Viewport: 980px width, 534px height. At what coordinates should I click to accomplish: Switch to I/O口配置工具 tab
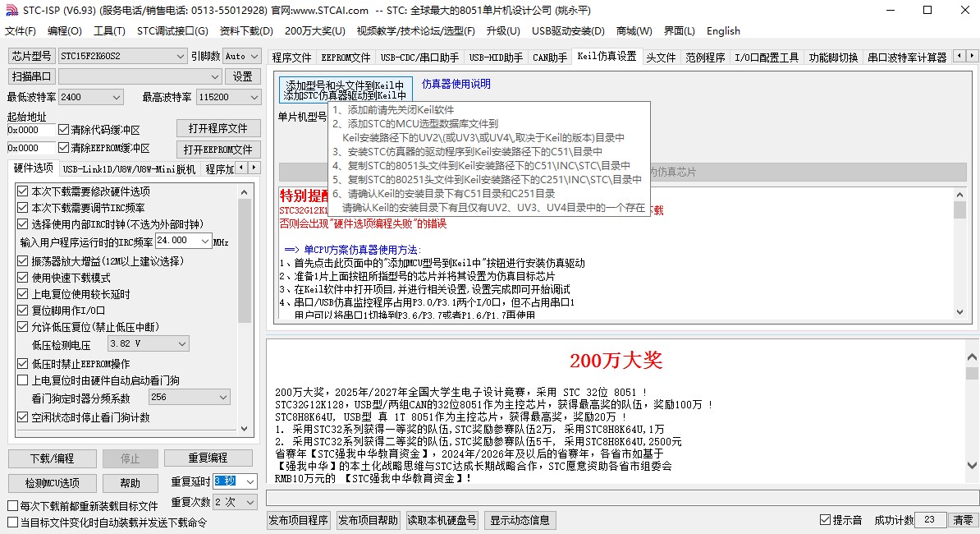click(x=767, y=58)
